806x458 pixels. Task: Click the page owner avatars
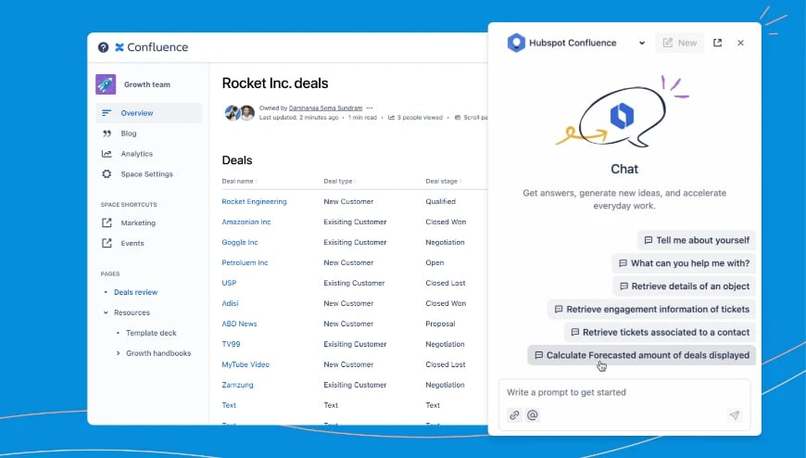(240, 113)
